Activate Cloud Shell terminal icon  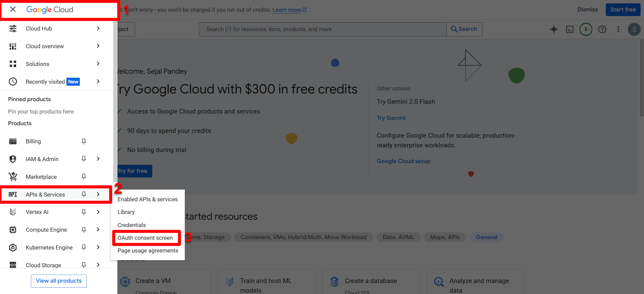tap(570, 29)
